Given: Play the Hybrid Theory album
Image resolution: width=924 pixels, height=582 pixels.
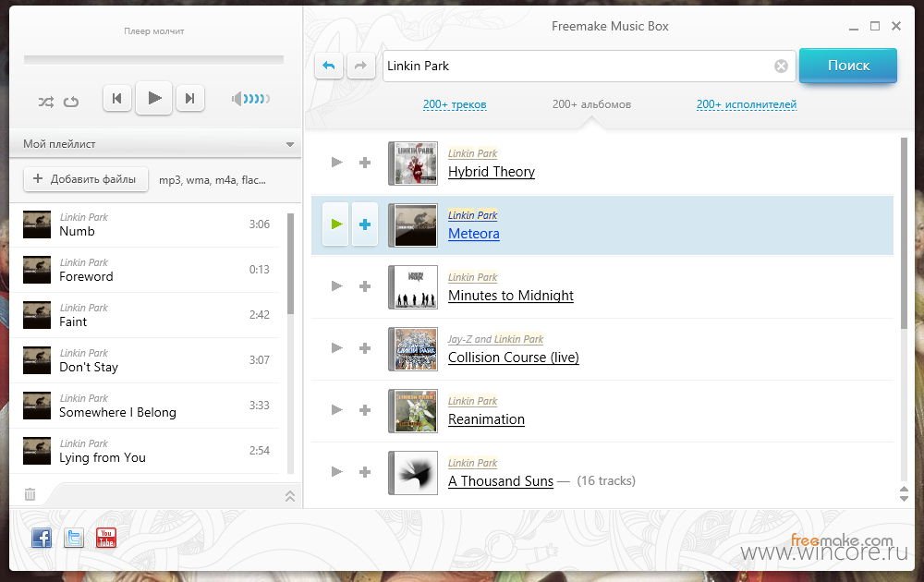Looking at the screenshot, I should [x=336, y=162].
